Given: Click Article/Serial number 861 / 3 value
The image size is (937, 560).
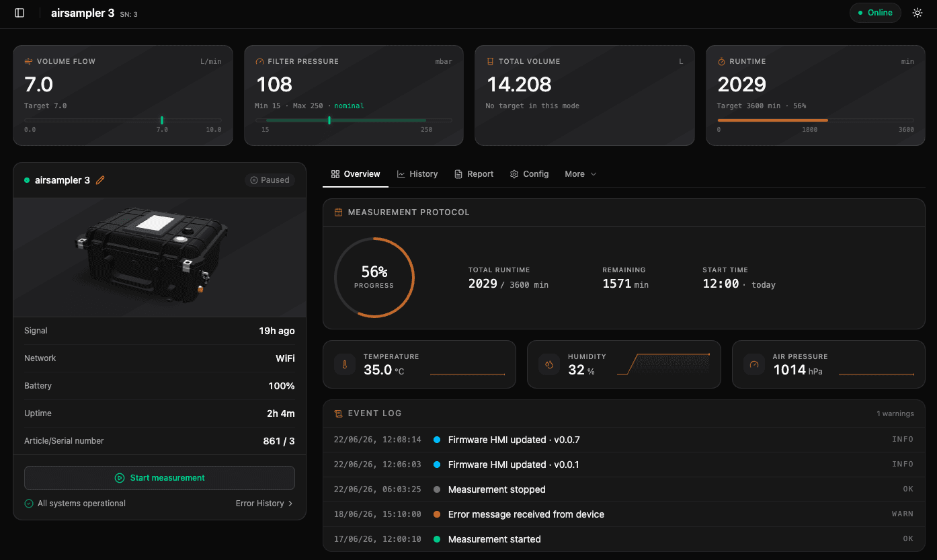Looking at the screenshot, I should (279, 441).
